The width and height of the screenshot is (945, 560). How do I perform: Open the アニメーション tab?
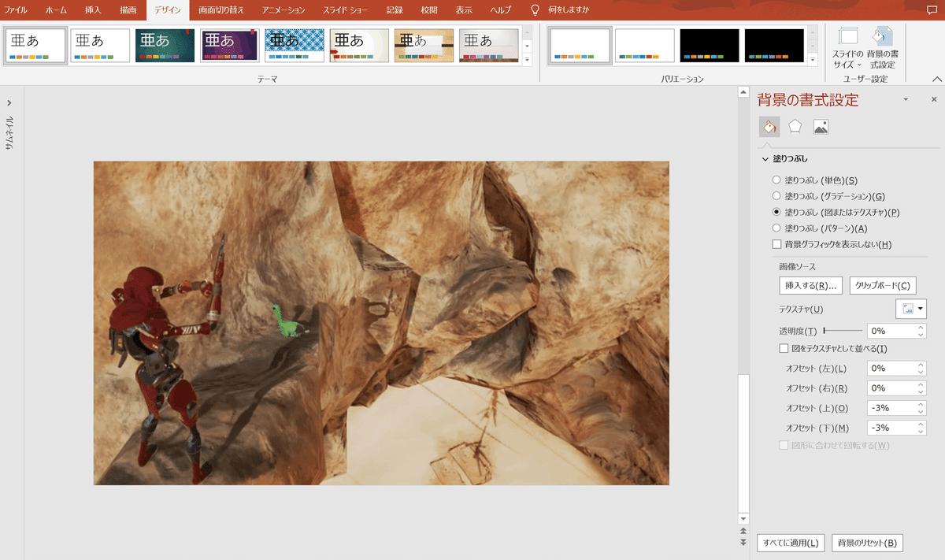point(283,10)
